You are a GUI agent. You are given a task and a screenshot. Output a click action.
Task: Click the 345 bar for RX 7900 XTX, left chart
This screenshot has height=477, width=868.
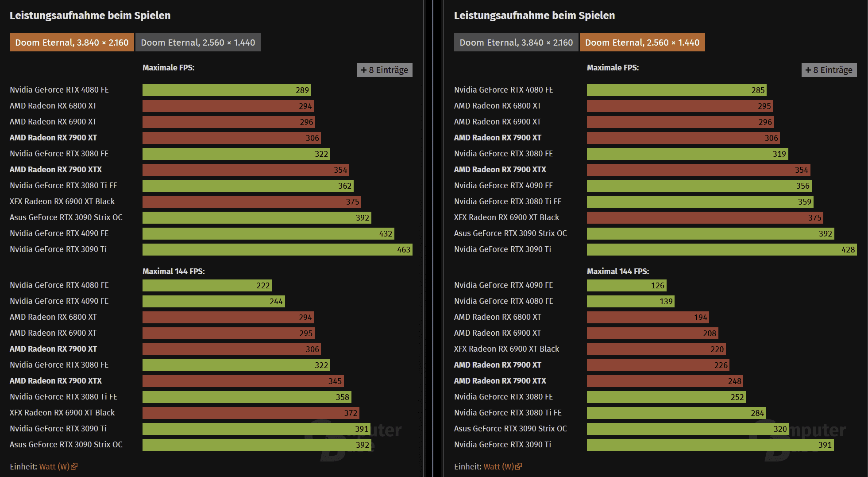point(243,381)
